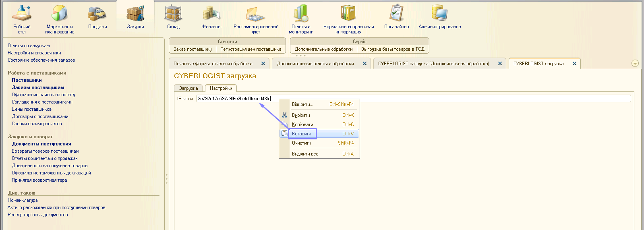Viewport: 644px width, 230px height.
Task: Close the last CYBERLOGIST загрузка tab
Action: (x=574, y=64)
